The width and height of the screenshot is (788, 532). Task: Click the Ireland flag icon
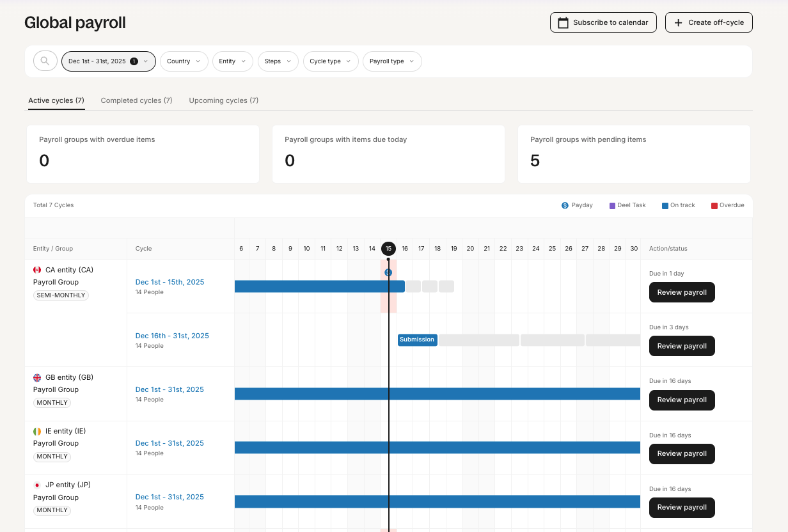tap(37, 431)
